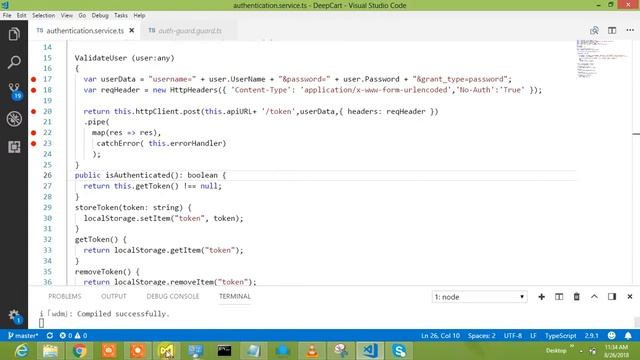Open File Explorer from taskbar
Image resolution: width=640 pixels, height=360 pixels.
click(50, 351)
